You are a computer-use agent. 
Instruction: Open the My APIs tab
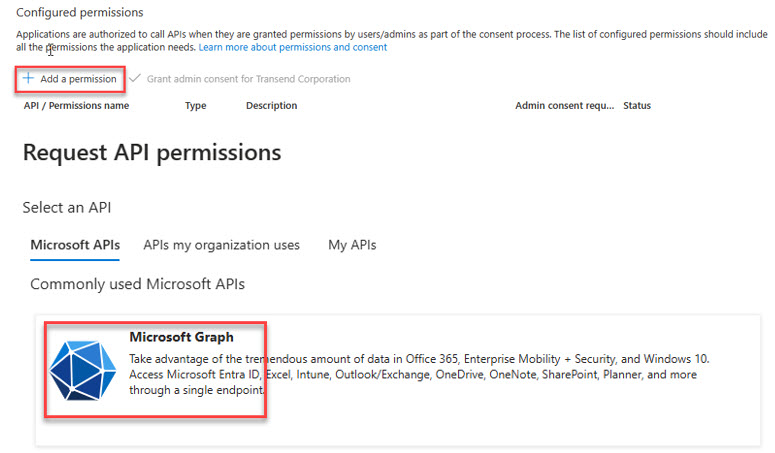(352, 245)
